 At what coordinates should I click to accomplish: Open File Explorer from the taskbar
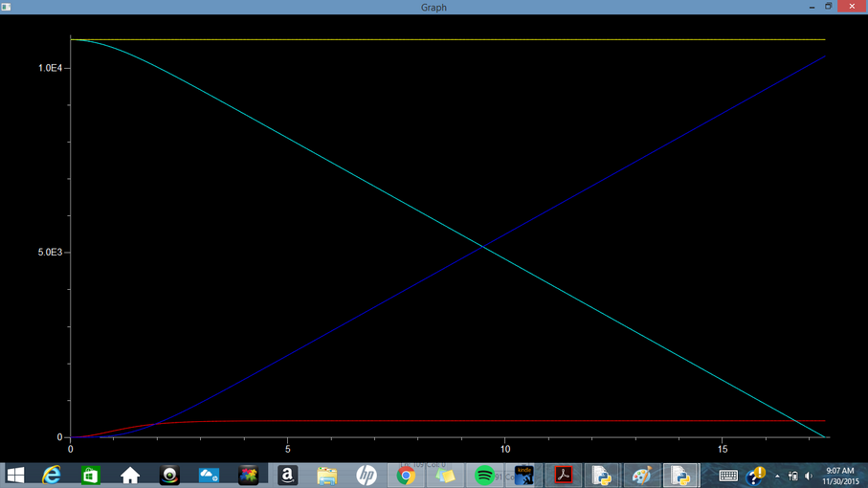[327, 475]
